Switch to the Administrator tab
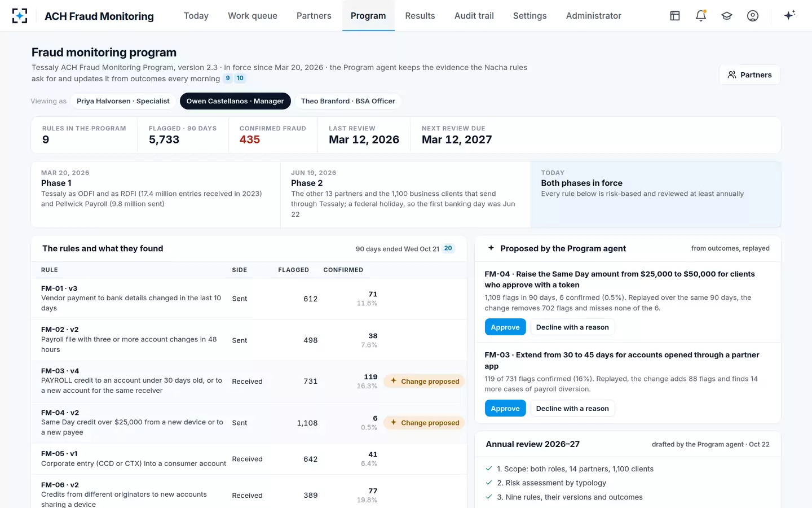Screen dimensions: 812x508 pos(594,16)
